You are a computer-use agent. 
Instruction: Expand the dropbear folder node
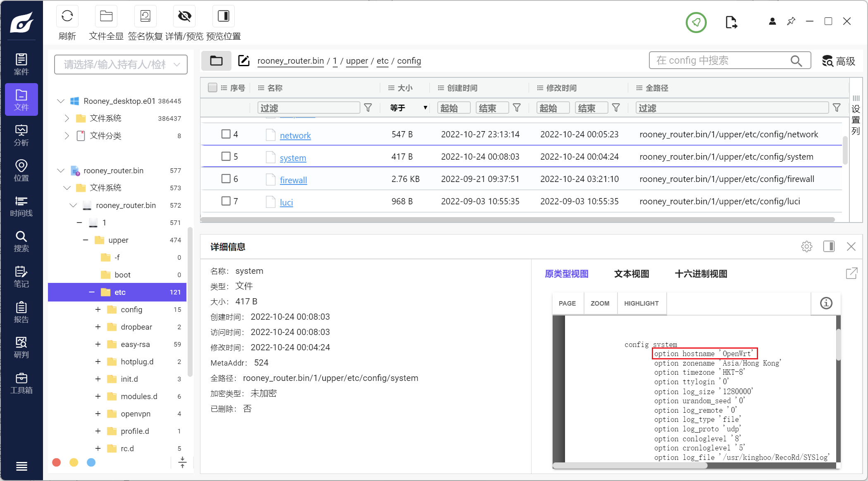pyautogui.click(x=98, y=327)
